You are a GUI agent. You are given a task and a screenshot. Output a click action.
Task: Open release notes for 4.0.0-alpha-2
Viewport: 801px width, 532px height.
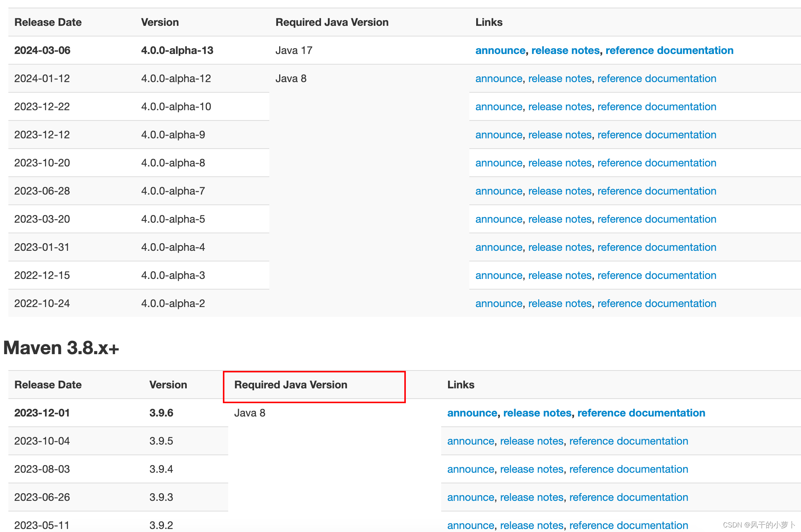pos(560,303)
